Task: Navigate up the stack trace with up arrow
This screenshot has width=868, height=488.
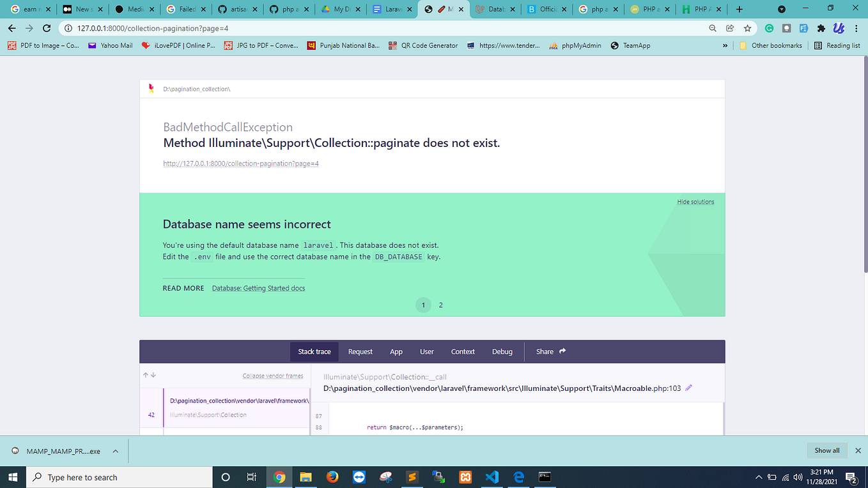Action: (146, 375)
